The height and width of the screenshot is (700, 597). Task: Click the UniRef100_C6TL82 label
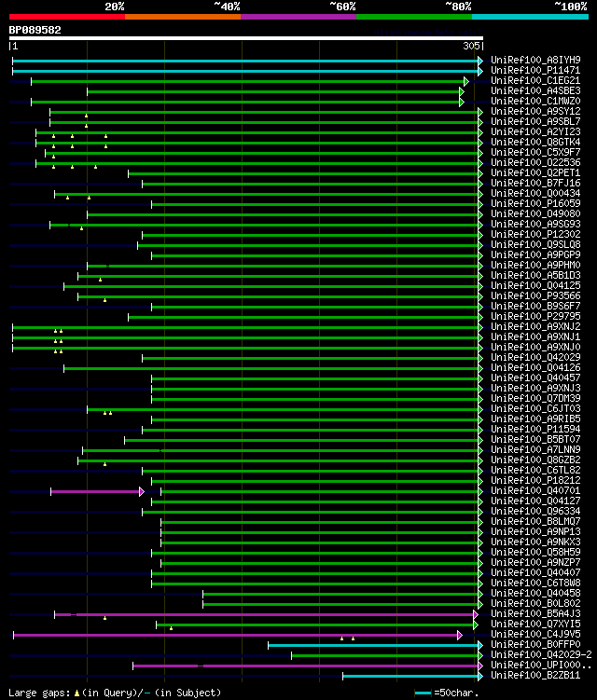coord(535,471)
